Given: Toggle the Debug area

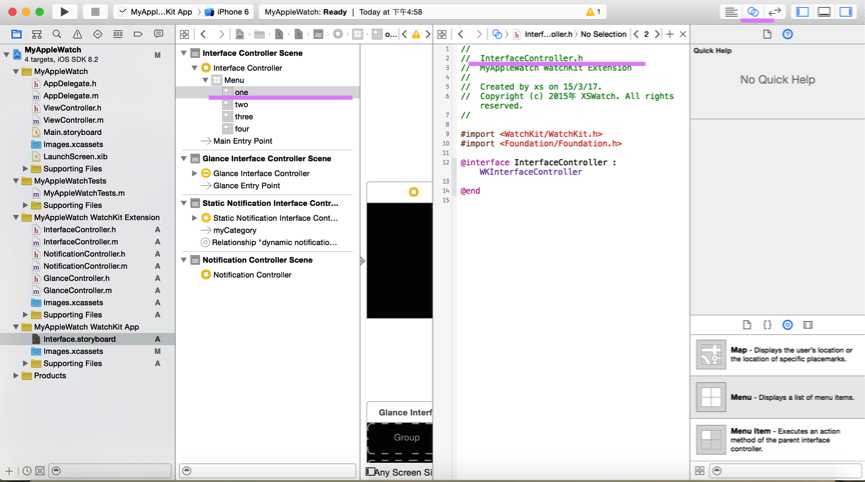Looking at the screenshot, I should pos(824,12).
